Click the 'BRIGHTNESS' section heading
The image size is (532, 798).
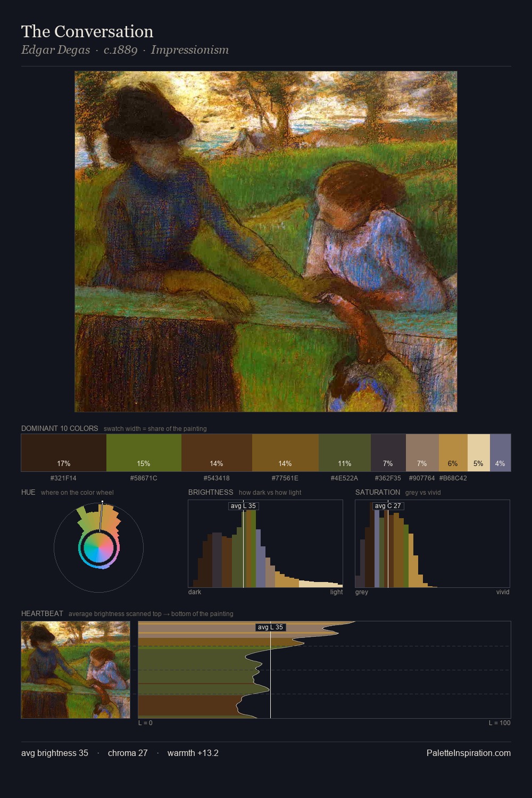click(211, 492)
